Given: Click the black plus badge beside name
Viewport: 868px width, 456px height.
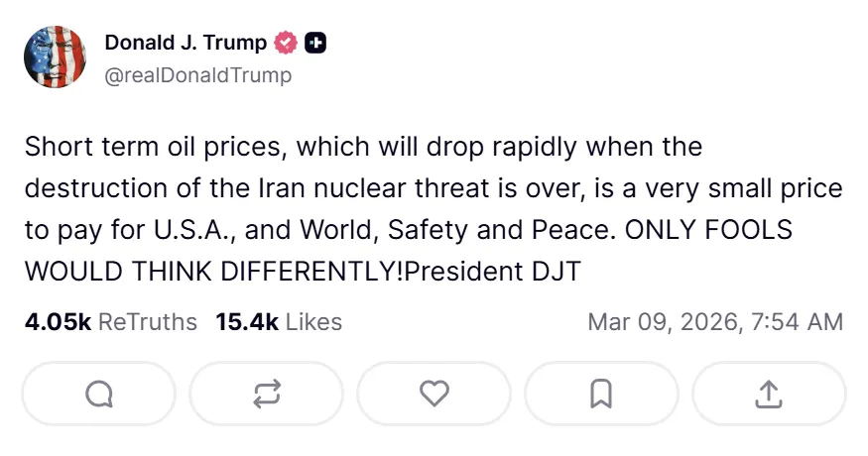Looking at the screenshot, I should (x=315, y=43).
